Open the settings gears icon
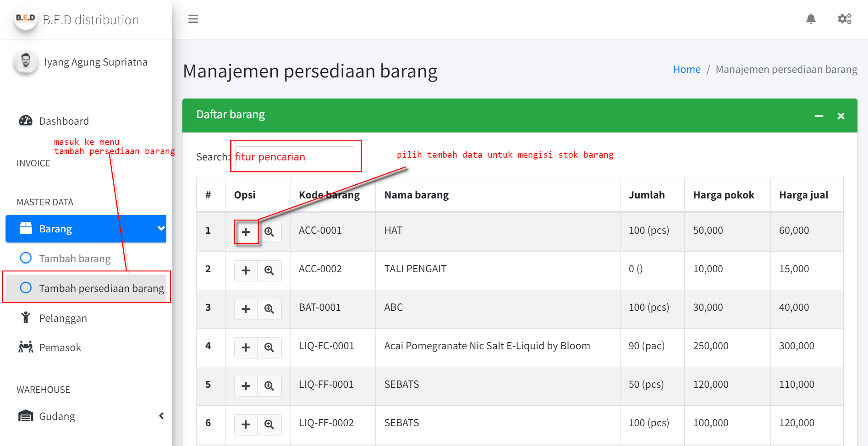Image resolution: width=868 pixels, height=446 pixels. click(844, 19)
